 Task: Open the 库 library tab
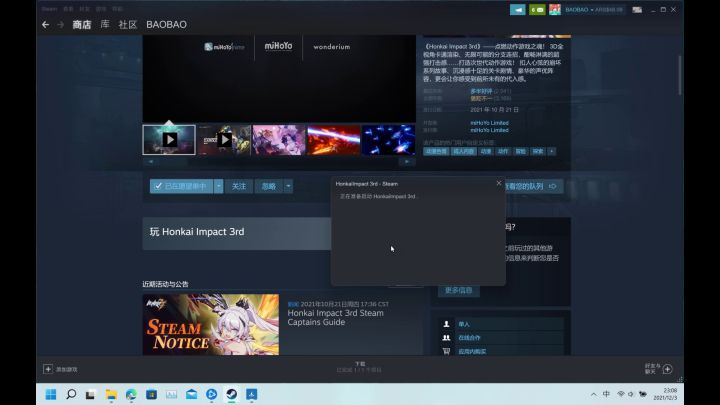click(x=105, y=24)
